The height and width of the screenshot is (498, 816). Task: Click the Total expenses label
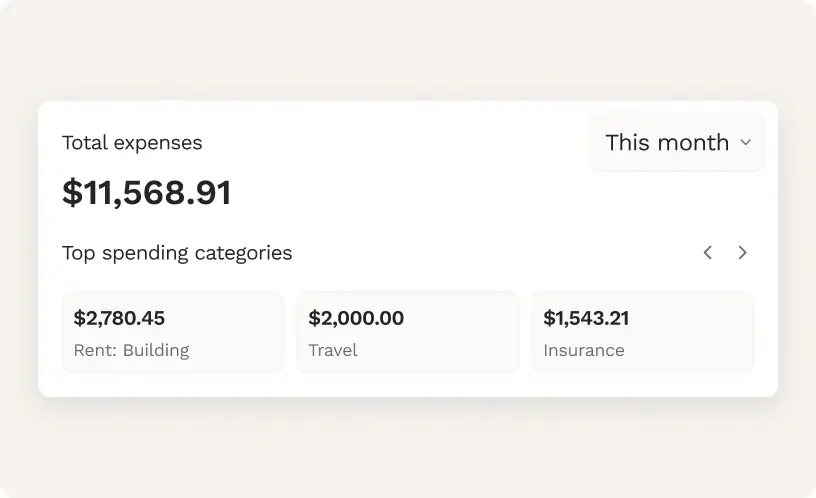point(132,143)
